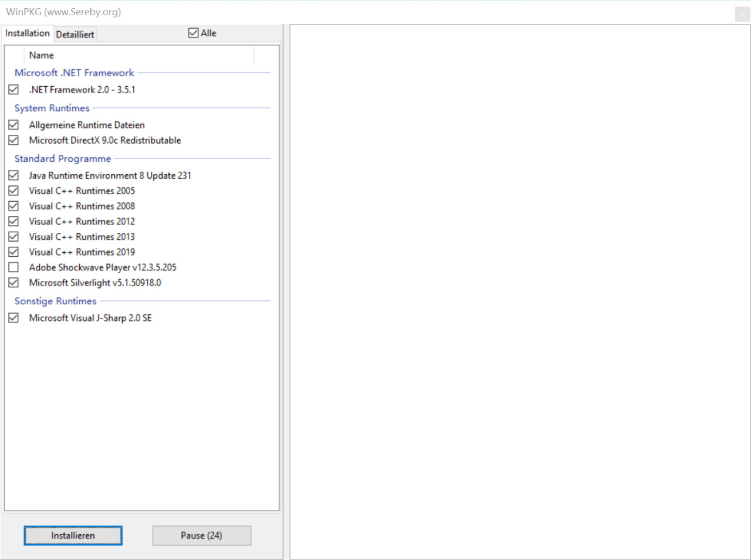The height and width of the screenshot is (560, 751).
Task: Toggle Visual C++ Runtimes 2012 checkbox
Action: click(x=13, y=221)
